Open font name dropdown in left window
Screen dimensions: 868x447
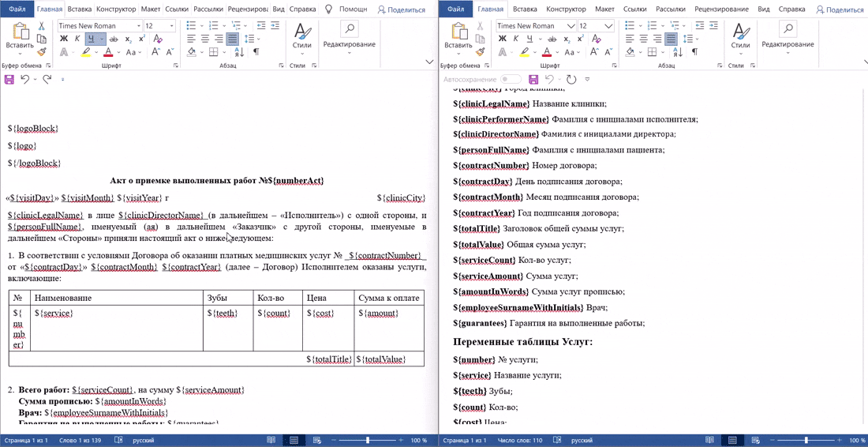(138, 25)
